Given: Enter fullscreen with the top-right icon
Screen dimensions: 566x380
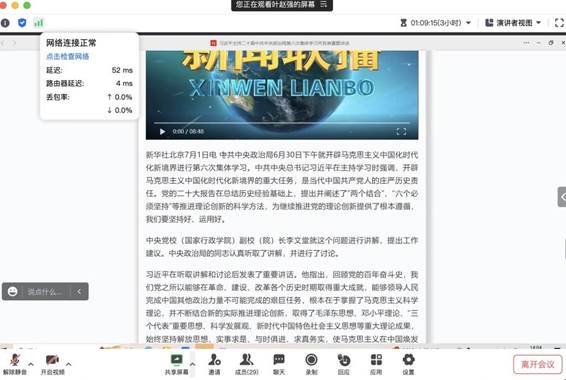Looking at the screenshot, I should tap(559, 23).
